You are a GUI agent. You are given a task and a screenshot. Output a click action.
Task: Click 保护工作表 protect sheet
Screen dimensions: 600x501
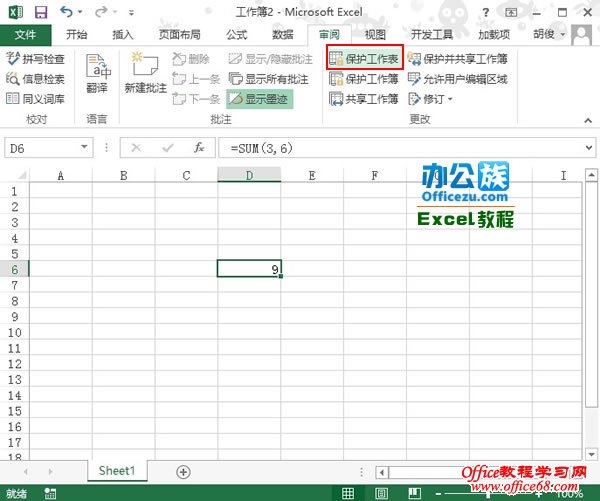pos(364,58)
